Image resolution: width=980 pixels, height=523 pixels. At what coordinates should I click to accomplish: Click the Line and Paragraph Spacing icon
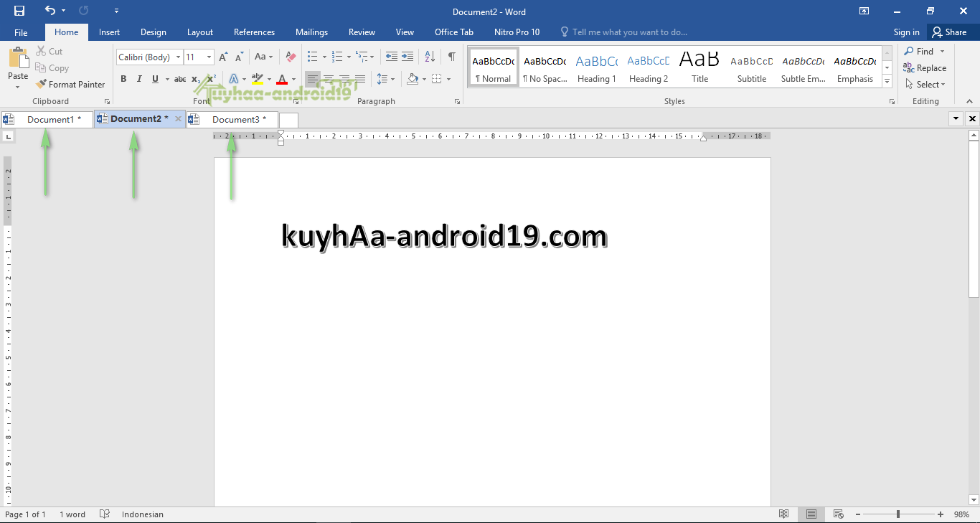coord(382,79)
